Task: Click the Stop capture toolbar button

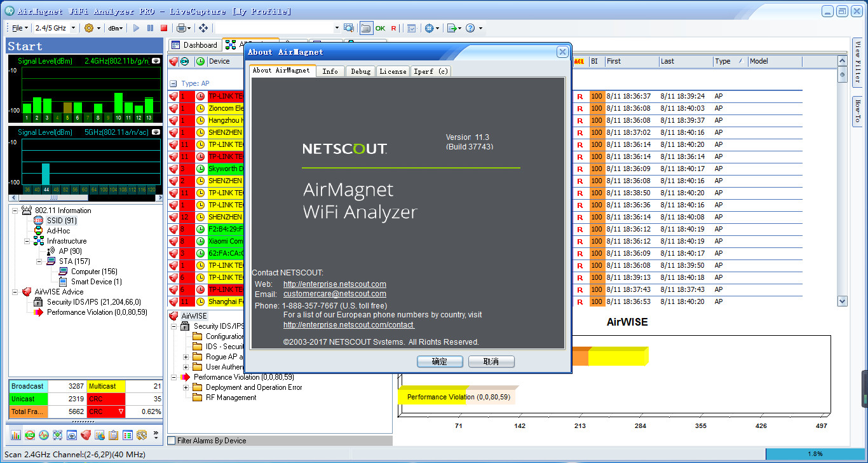Action: (x=165, y=27)
